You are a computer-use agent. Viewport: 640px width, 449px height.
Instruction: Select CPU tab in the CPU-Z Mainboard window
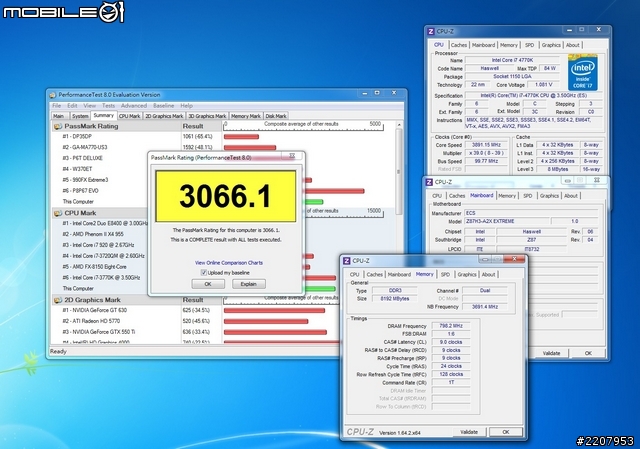[x=437, y=196]
